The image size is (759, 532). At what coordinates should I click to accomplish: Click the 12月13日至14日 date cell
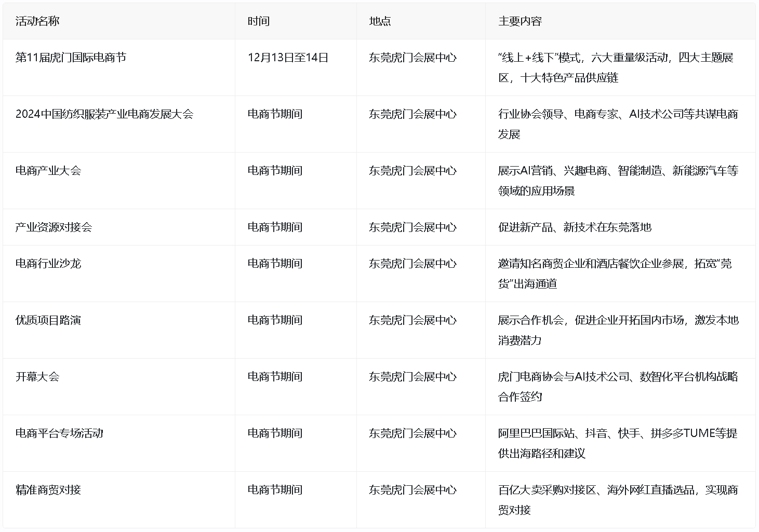click(x=288, y=58)
